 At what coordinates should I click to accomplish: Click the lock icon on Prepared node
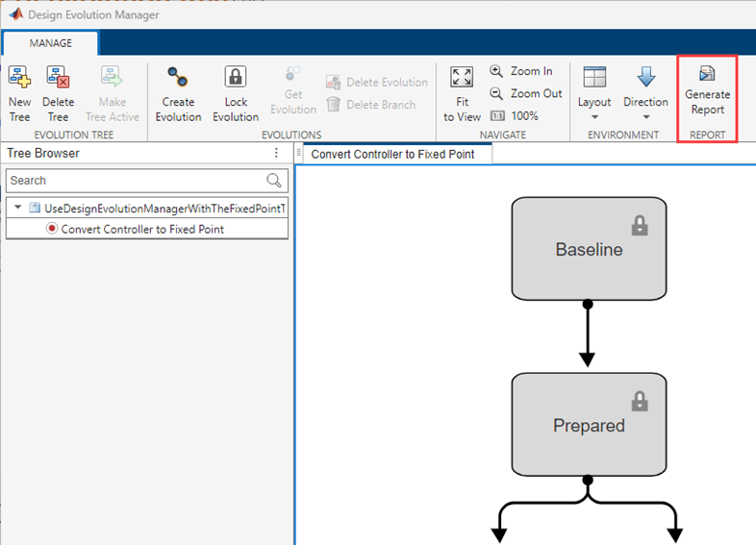[x=640, y=402]
